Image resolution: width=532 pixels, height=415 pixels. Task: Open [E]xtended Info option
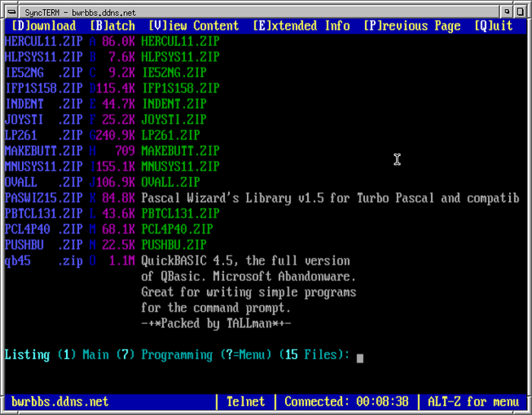(x=301, y=26)
